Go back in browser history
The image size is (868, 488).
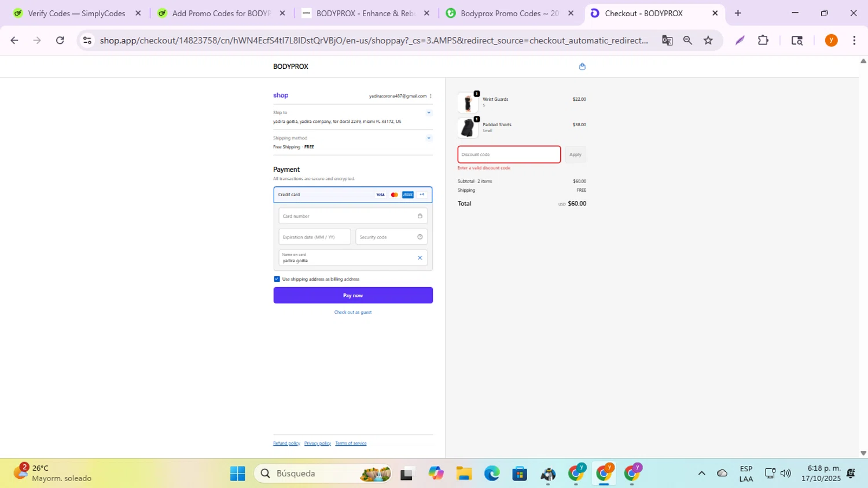pyautogui.click(x=14, y=41)
